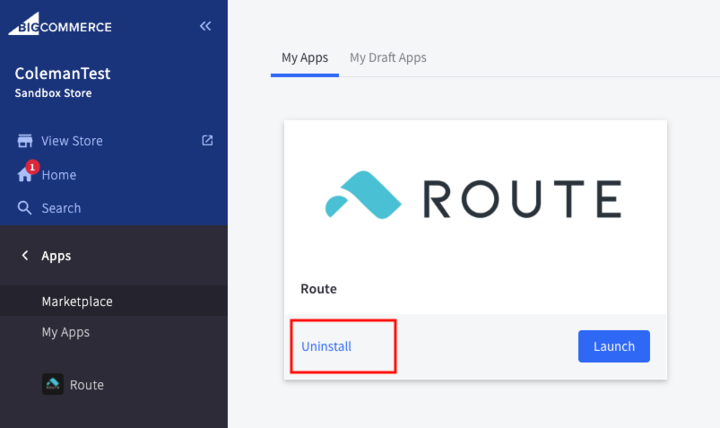Viewport: 720px width, 428px height.
Task: Go to Home in sidebar
Action: [x=59, y=175]
